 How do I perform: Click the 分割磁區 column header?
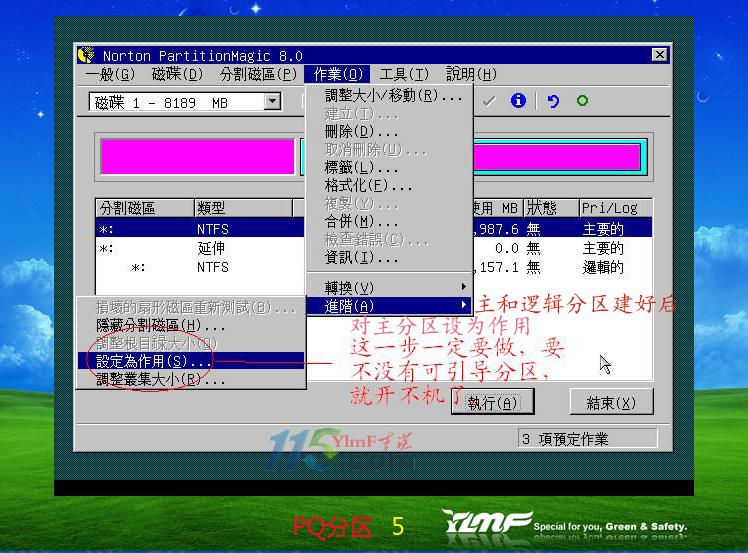(x=145, y=208)
